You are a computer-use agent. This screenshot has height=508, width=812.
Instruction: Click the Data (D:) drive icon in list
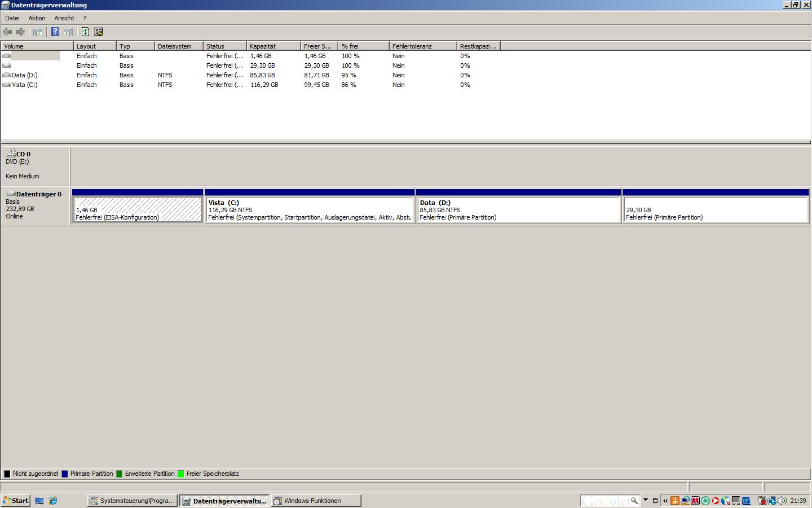click(7, 75)
